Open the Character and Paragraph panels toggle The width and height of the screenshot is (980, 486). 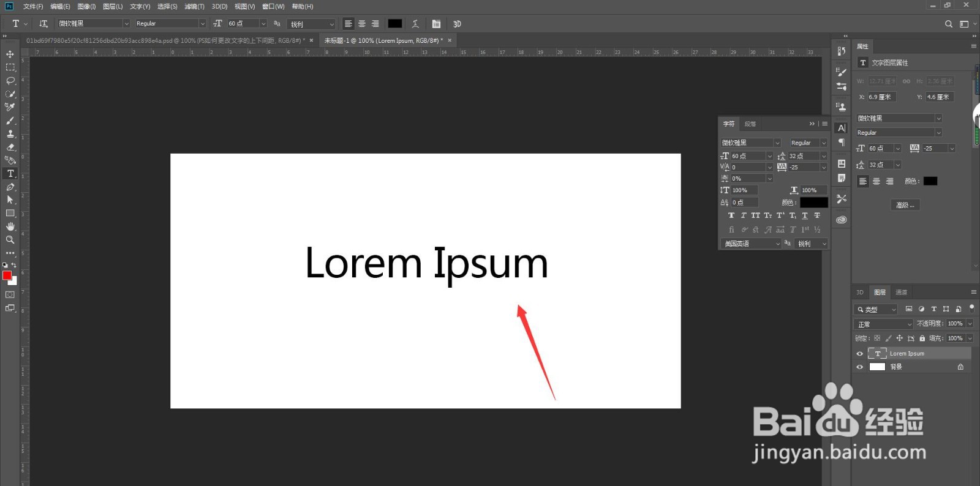pos(436,23)
